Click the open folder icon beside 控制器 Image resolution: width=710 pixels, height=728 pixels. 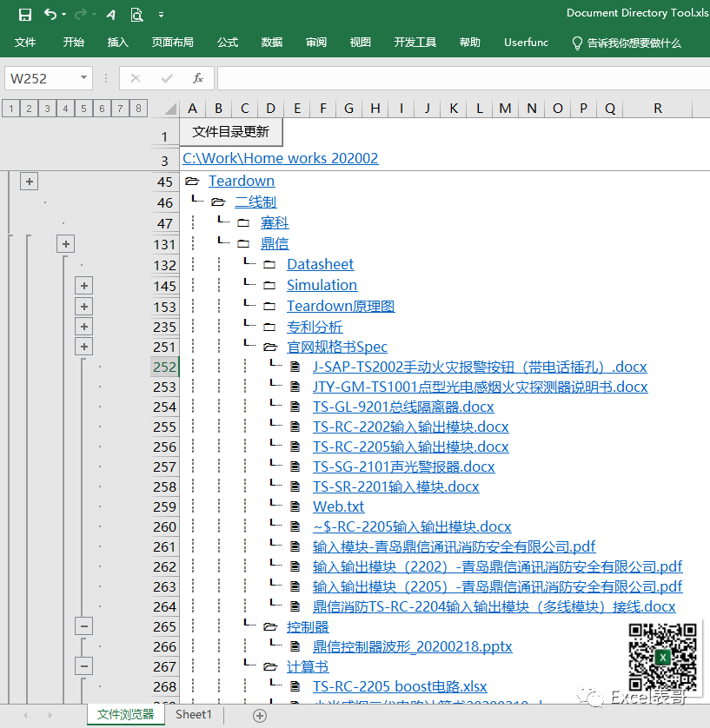[x=270, y=626]
